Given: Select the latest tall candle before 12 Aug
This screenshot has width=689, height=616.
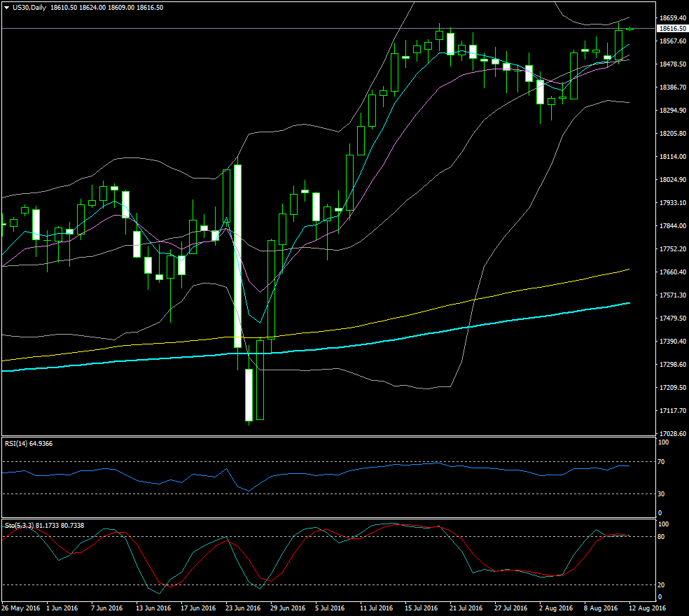Looking at the screenshot, I should pos(619,45).
